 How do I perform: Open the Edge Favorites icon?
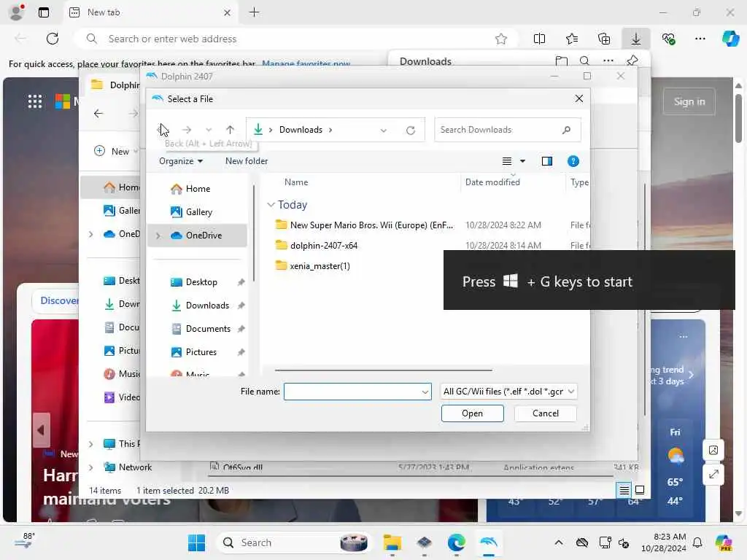click(572, 39)
